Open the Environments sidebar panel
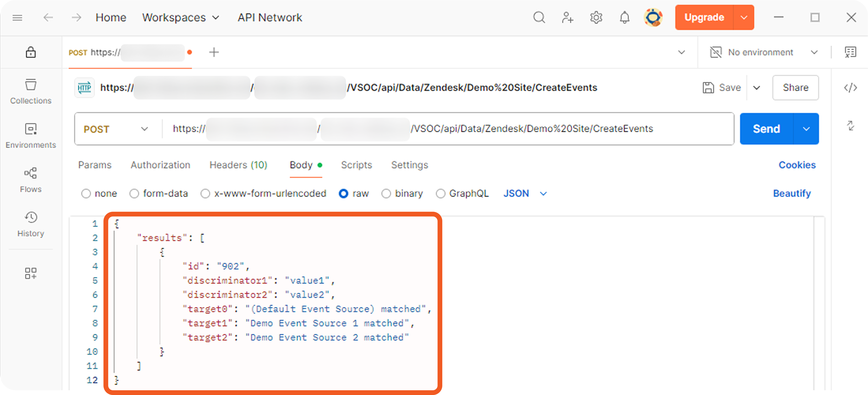The height and width of the screenshot is (395, 868). click(x=31, y=135)
